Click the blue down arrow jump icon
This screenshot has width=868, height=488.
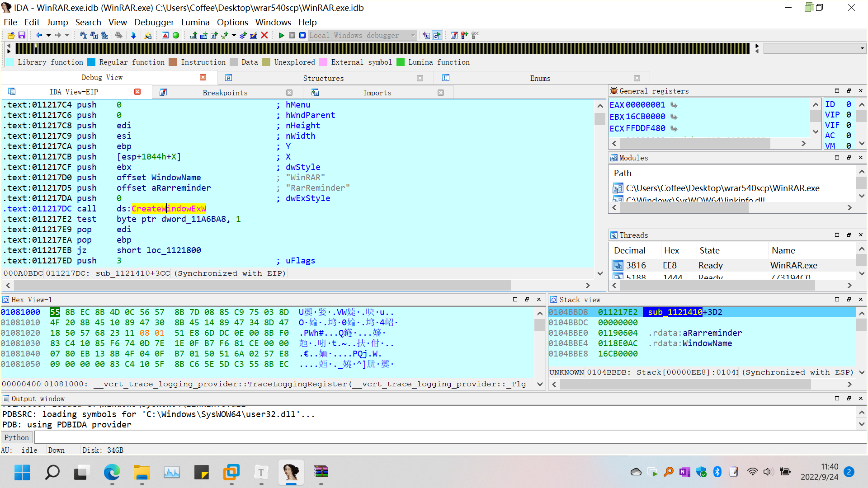click(133, 35)
